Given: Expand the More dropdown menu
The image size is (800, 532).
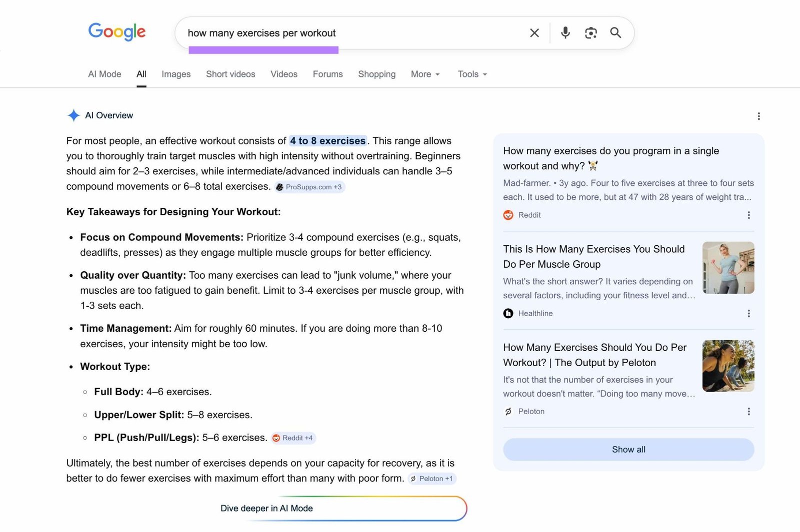Looking at the screenshot, I should 425,74.
